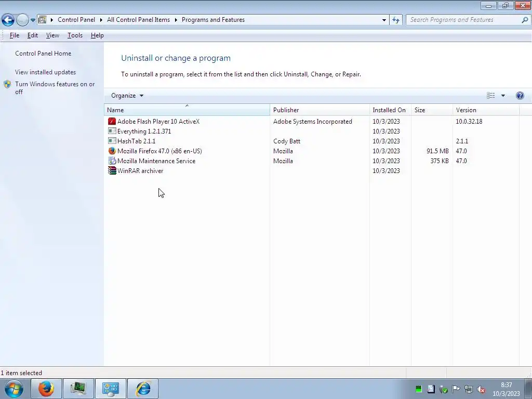The width and height of the screenshot is (532, 399).
Task: Click version 10.0.32.18 cell
Action: (x=469, y=122)
